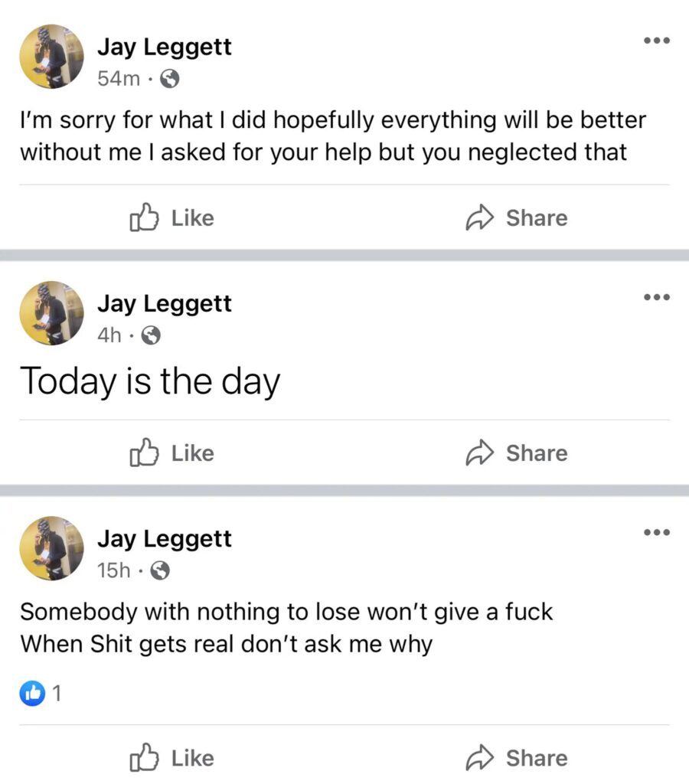Like the "I'm sorry for what I did" post
The height and width of the screenshot is (784, 689).
[171, 218]
